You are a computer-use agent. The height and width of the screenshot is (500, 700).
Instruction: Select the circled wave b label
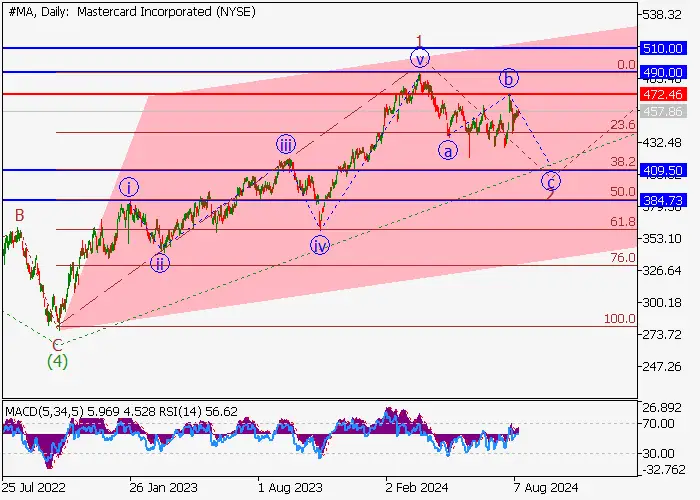[x=509, y=78]
